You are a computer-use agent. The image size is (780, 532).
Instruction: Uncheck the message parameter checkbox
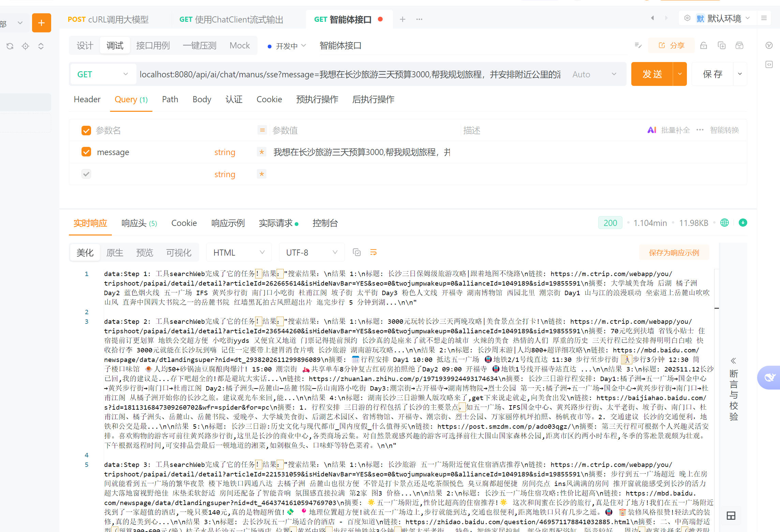tap(86, 152)
